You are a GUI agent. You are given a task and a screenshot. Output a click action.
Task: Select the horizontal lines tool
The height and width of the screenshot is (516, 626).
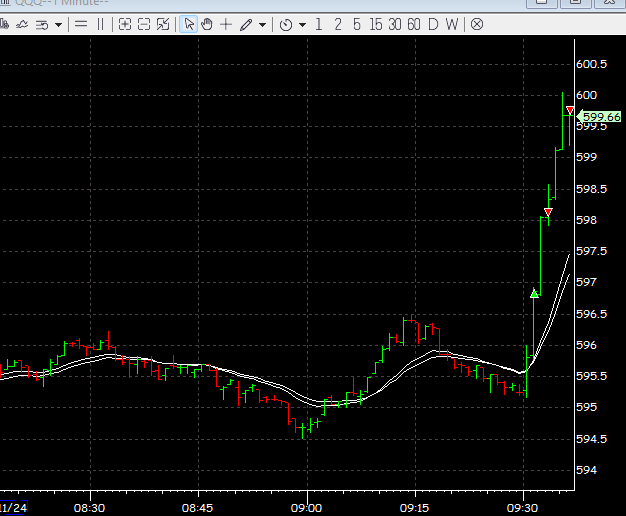[x=81, y=24]
